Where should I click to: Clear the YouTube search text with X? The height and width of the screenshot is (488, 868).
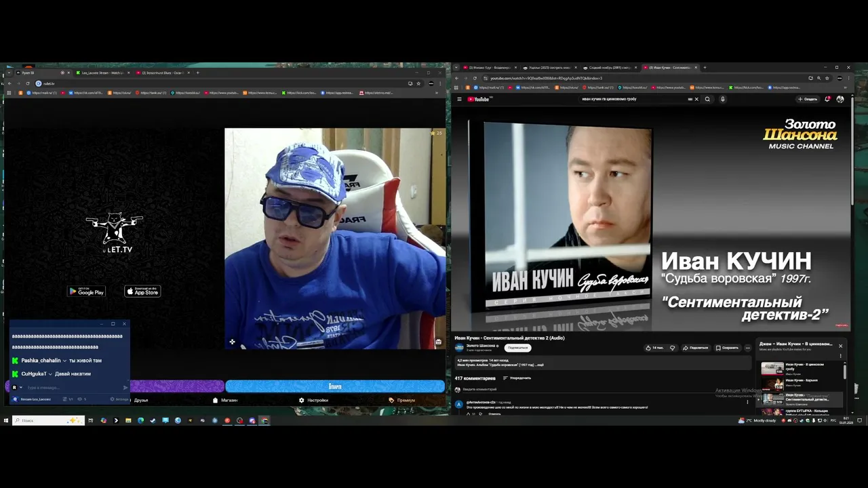(x=696, y=99)
